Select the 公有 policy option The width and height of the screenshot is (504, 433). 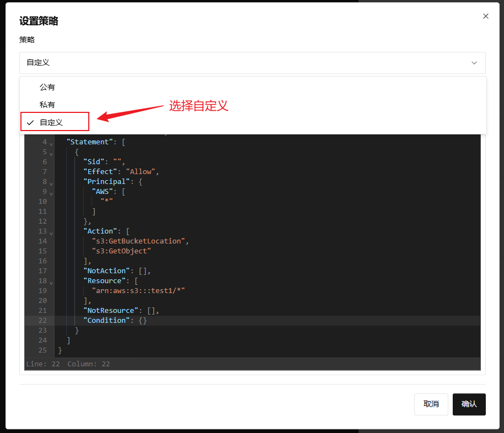click(x=47, y=87)
